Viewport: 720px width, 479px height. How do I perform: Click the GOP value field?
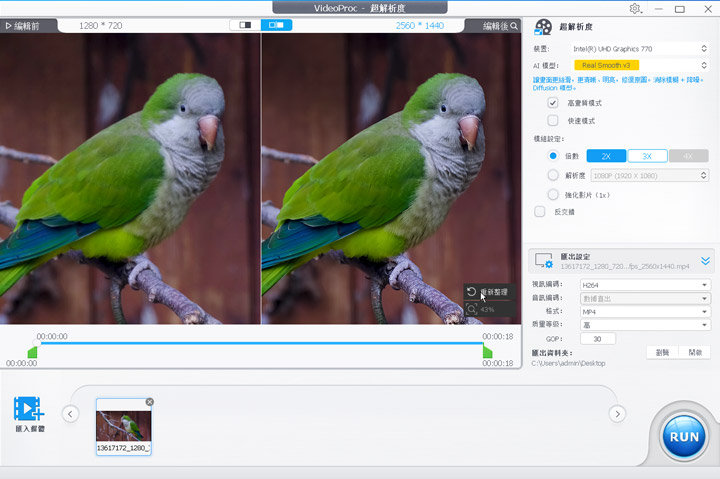click(598, 339)
